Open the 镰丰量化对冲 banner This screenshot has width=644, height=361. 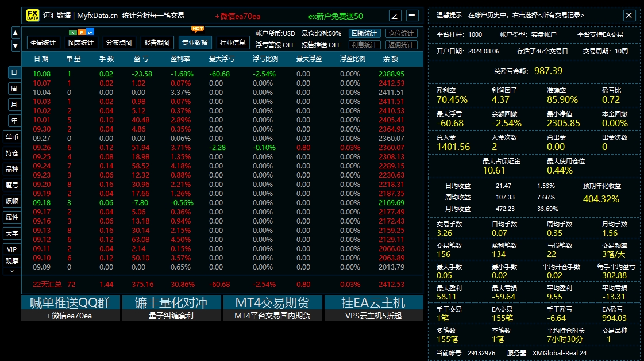172,308
